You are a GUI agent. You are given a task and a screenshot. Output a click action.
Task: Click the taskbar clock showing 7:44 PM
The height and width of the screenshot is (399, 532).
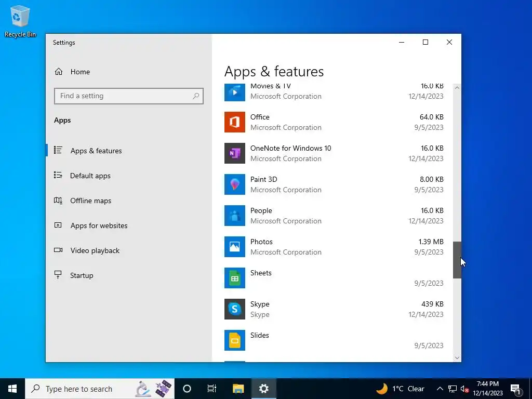(x=487, y=389)
